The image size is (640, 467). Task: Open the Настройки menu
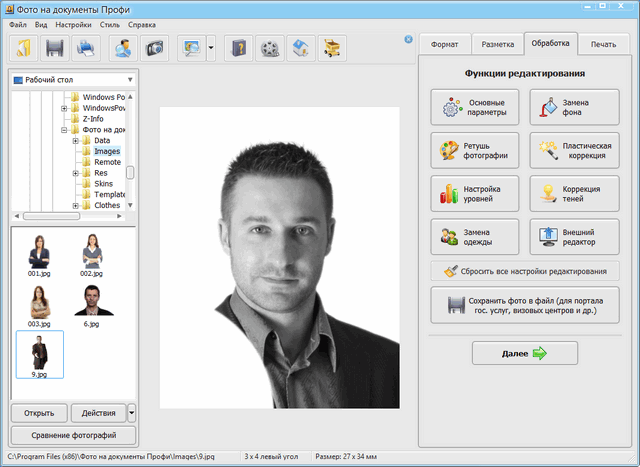pos(73,23)
